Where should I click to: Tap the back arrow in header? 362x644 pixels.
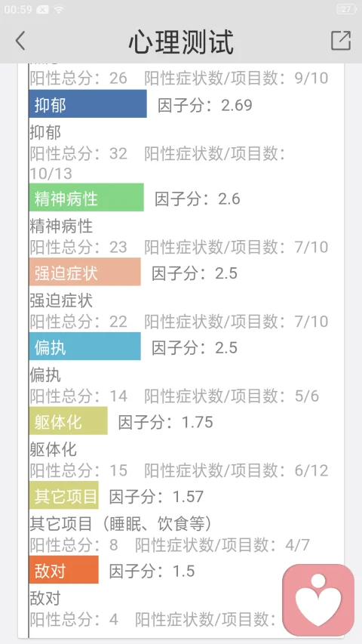point(20,41)
